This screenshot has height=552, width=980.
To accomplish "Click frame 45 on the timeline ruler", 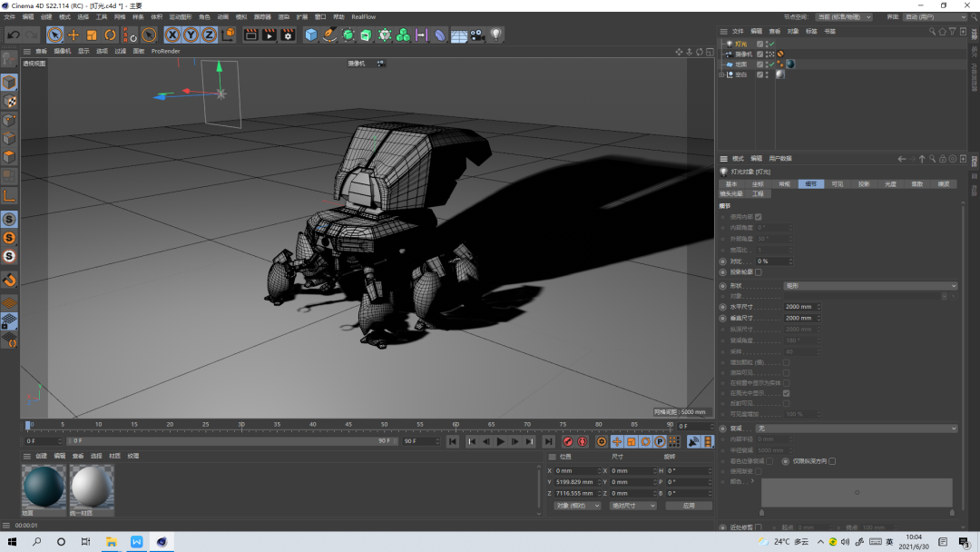I will point(348,425).
